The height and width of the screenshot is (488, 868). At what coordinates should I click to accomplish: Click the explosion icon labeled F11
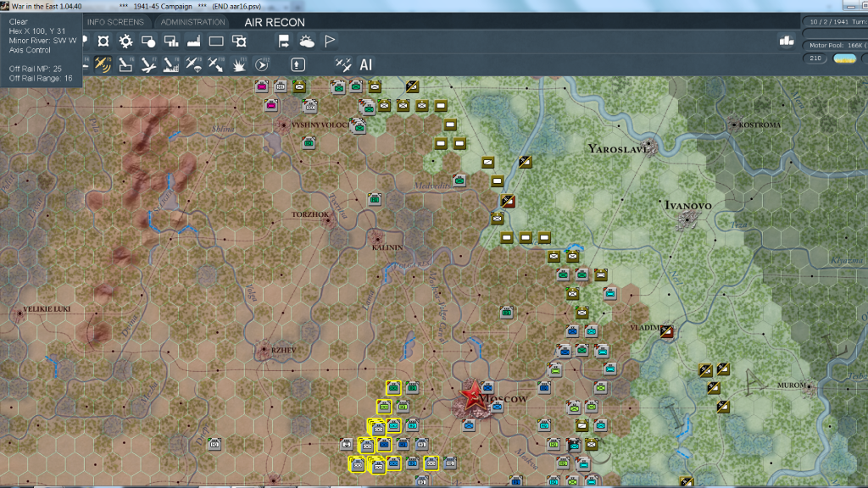[x=239, y=64]
